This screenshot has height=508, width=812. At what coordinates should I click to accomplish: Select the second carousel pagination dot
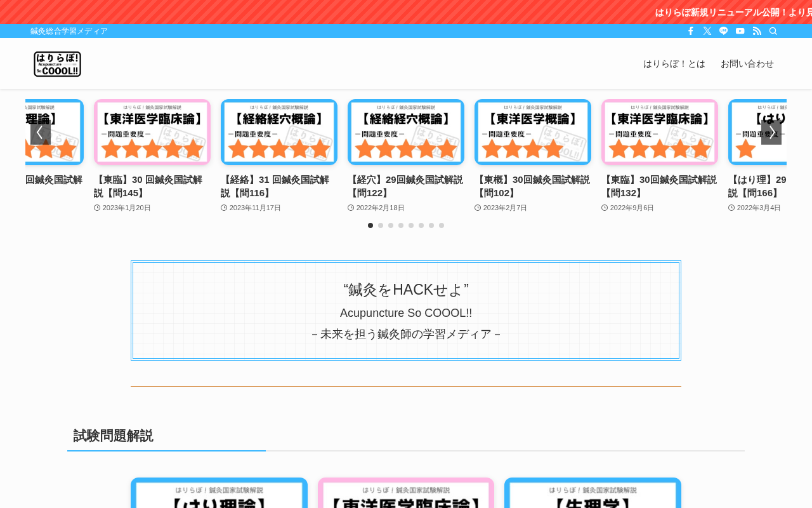(381, 225)
